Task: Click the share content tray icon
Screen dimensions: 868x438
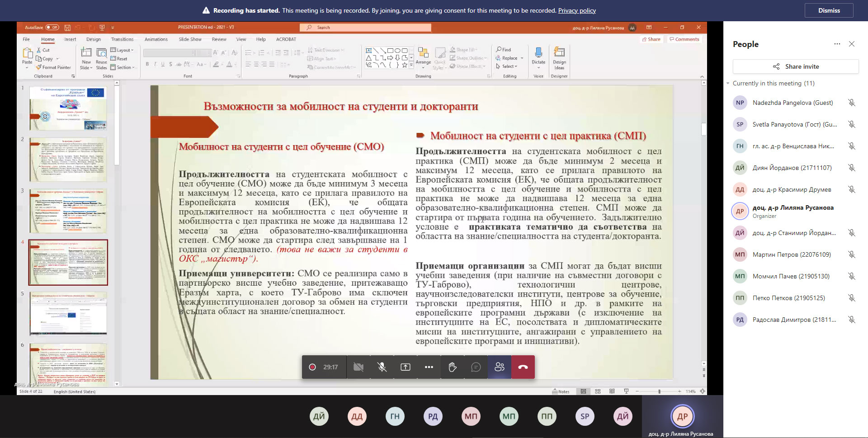Action: [406, 367]
